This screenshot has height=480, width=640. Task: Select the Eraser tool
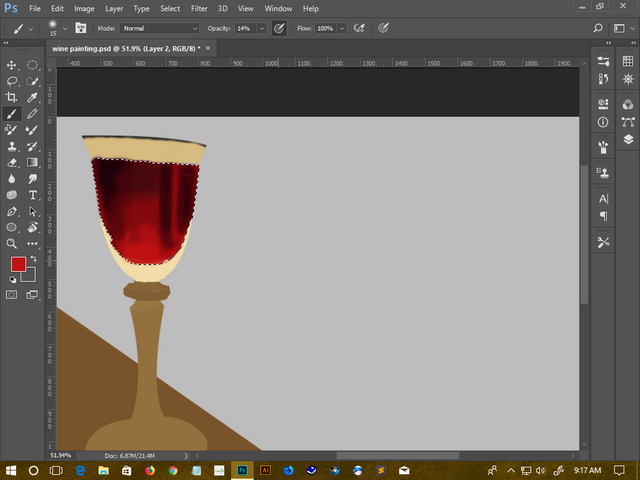(x=12, y=162)
